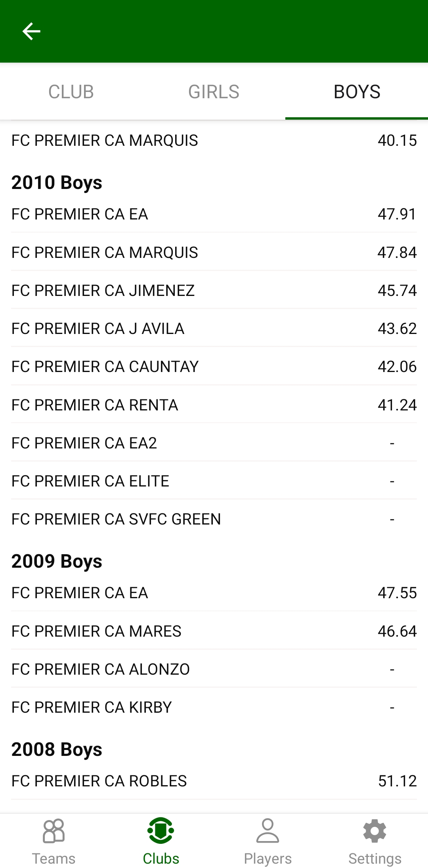Screen dimensions: 428x868
Task: Open the Players profile icon
Action: [x=267, y=831]
